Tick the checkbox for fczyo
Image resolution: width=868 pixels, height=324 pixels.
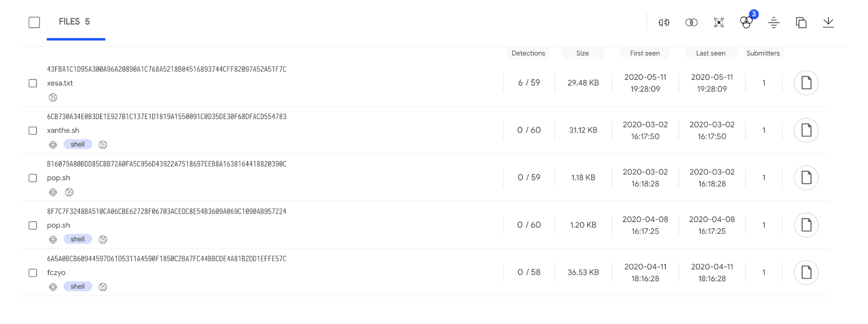click(x=33, y=273)
